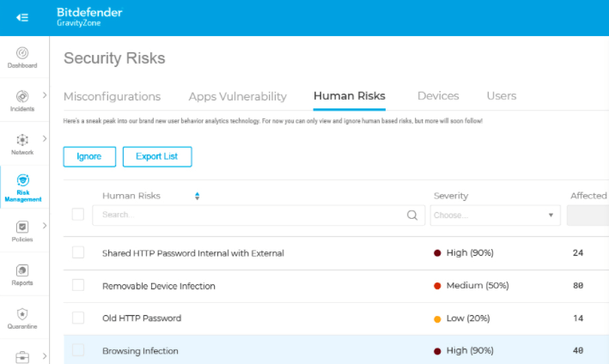Click the Low (20%) severity value
Viewport: 609px width, 364px height.
468,318
